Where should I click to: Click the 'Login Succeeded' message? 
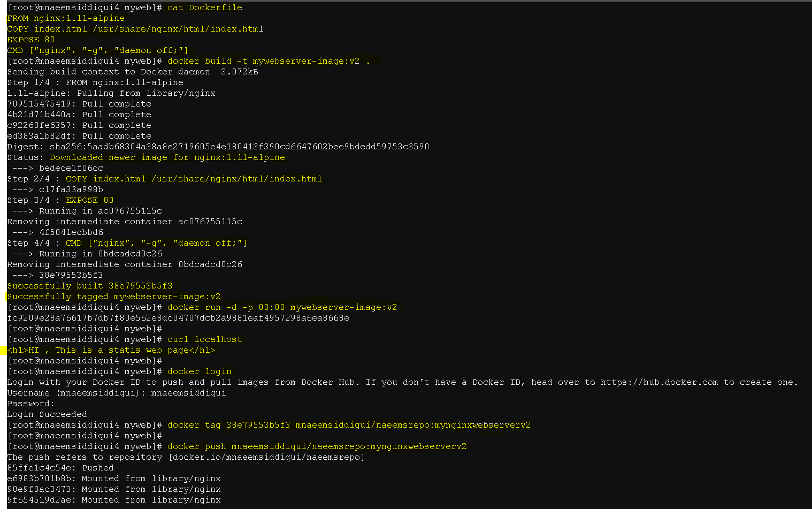pyautogui.click(x=47, y=414)
